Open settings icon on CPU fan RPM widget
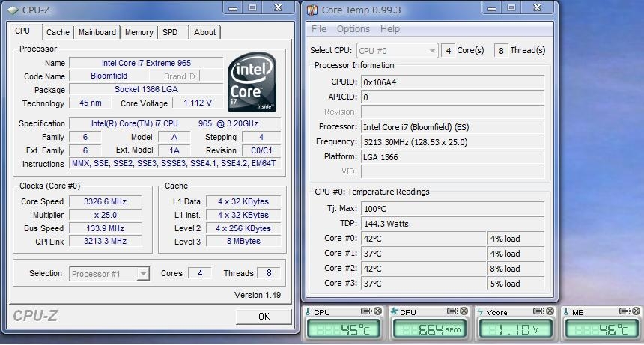This screenshot has width=644, height=345. pos(452,311)
